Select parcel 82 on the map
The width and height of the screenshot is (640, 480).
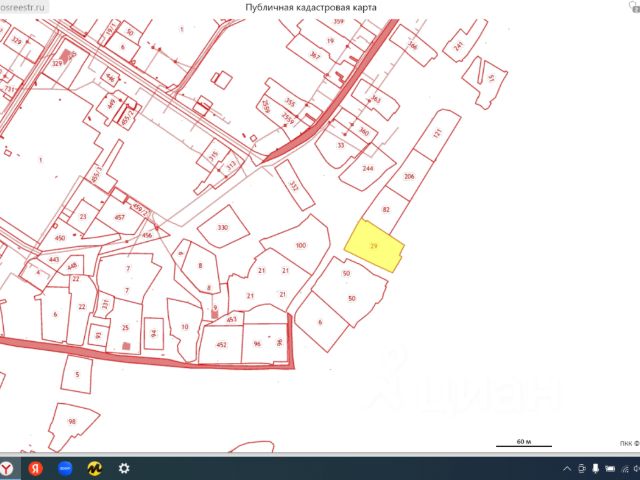pos(386,210)
